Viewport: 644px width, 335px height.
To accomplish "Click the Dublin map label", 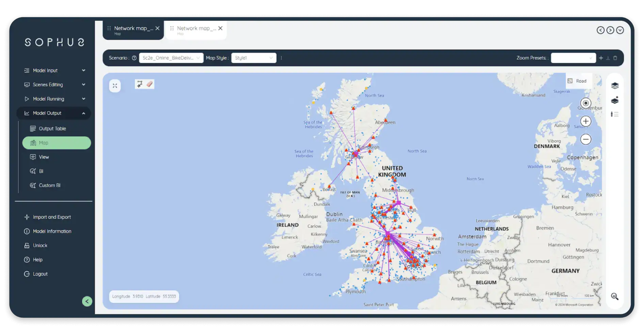I will click(334, 214).
